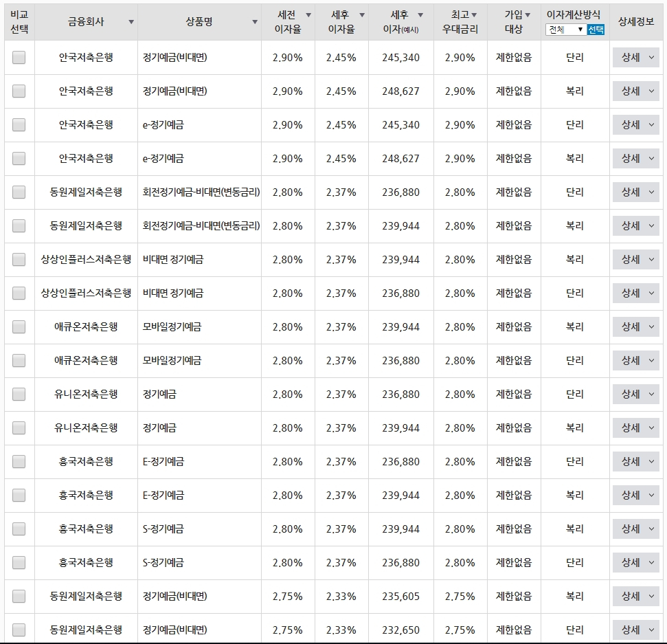Check 안국저축은행 e-정기예금 복리 row
The height and width of the screenshot is (644, 667).
19,158
